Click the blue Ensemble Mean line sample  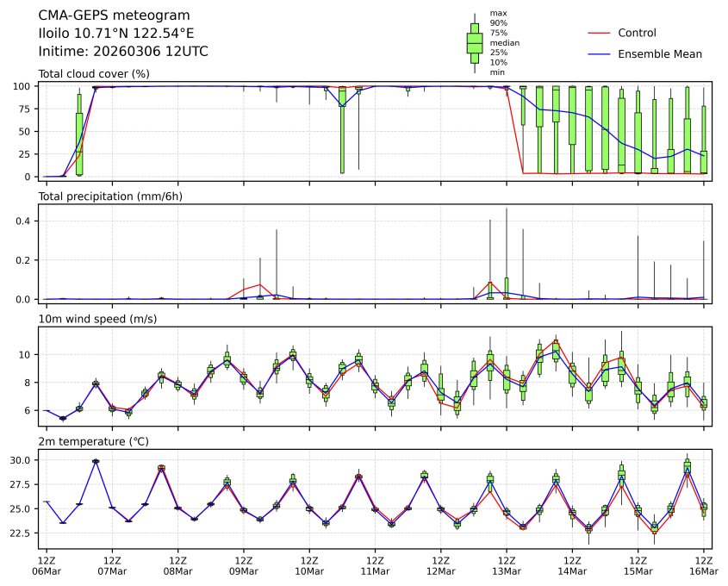coord(599,54)
